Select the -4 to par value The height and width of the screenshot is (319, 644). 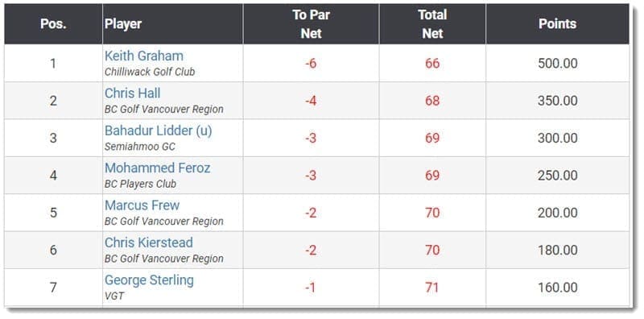[311, 101]
